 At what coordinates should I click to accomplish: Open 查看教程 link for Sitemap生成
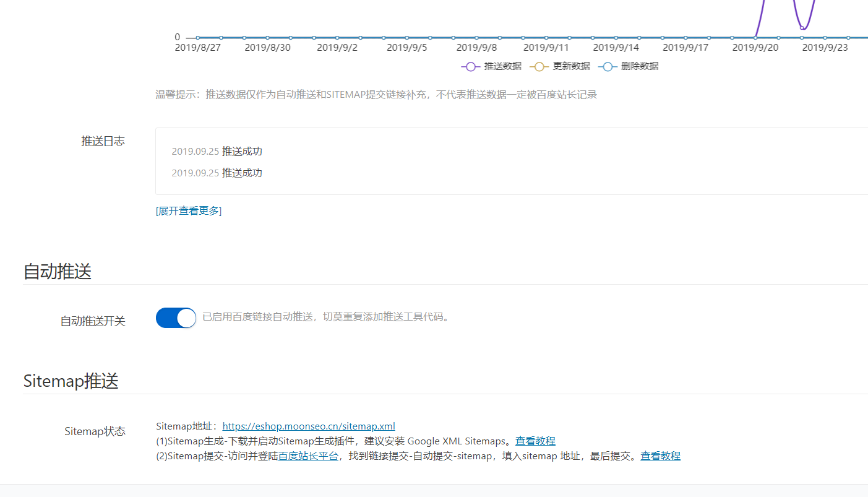pos(536,441)
